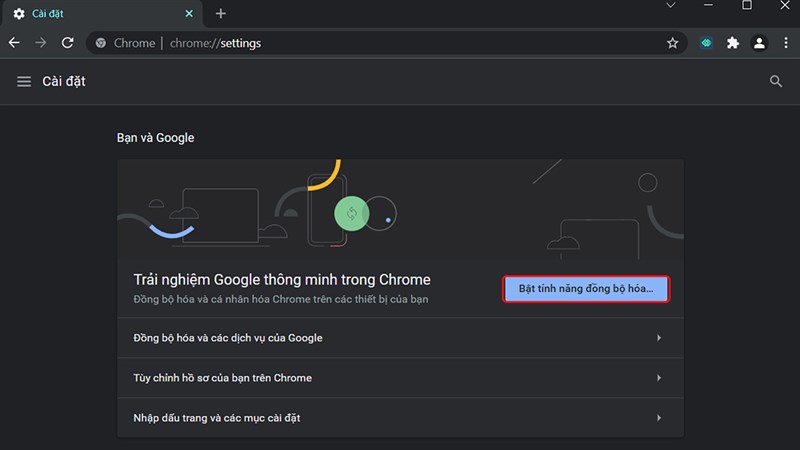Screen dimensions: 800x450
Task: View site information via the Chrome icon
Action: click(101, 43)
